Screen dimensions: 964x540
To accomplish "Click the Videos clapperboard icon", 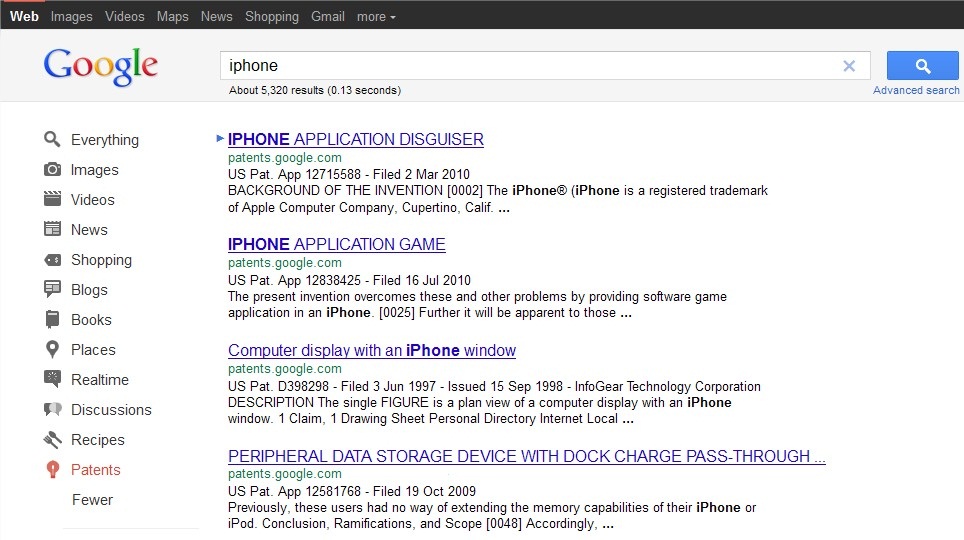I will 52,199.
